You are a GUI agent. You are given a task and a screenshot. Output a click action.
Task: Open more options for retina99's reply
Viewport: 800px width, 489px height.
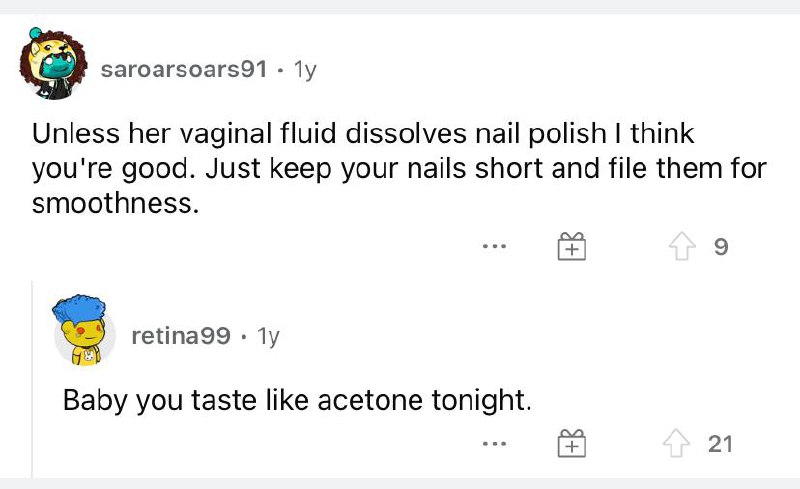(x=493, y=443)
